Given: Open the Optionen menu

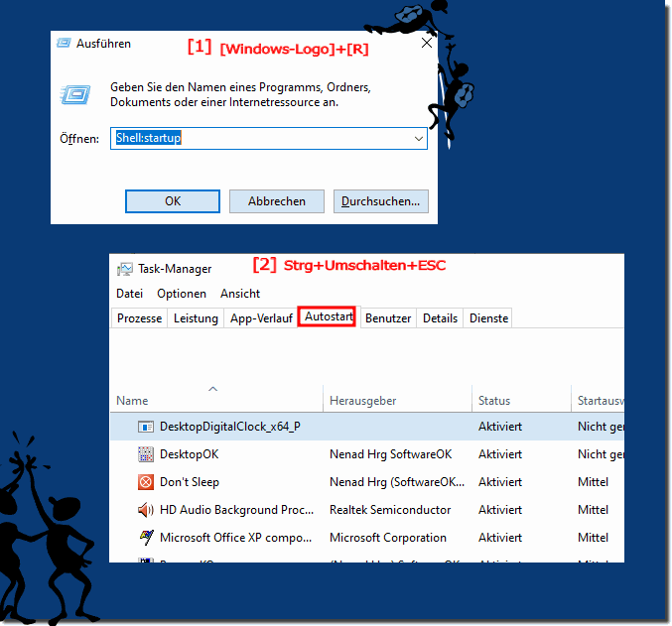Looking at the screenshot, I should (182, 294).
